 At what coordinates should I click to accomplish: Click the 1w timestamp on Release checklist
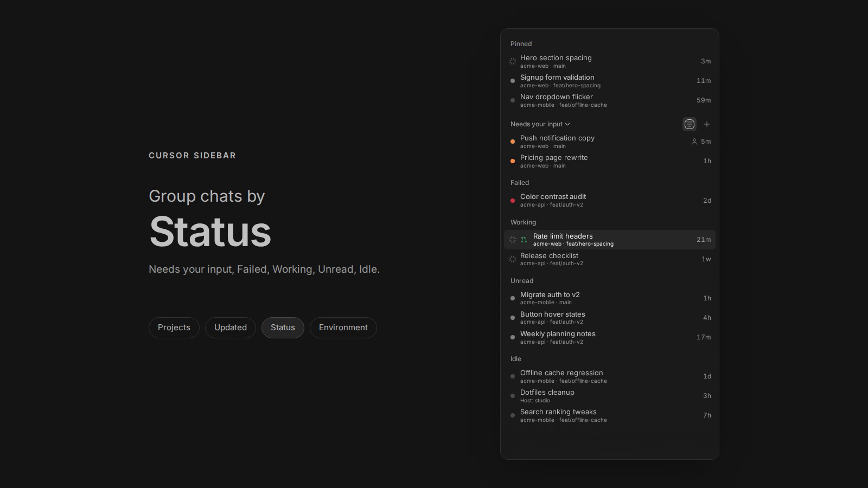706,259
